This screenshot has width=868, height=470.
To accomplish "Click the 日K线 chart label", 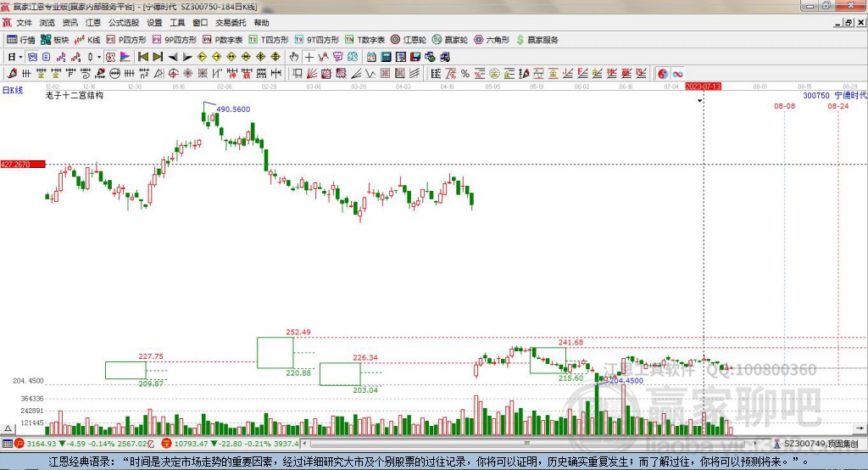I will click(12, 90).
